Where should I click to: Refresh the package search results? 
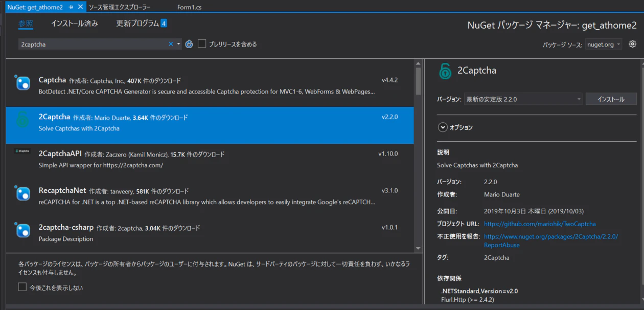189,44
